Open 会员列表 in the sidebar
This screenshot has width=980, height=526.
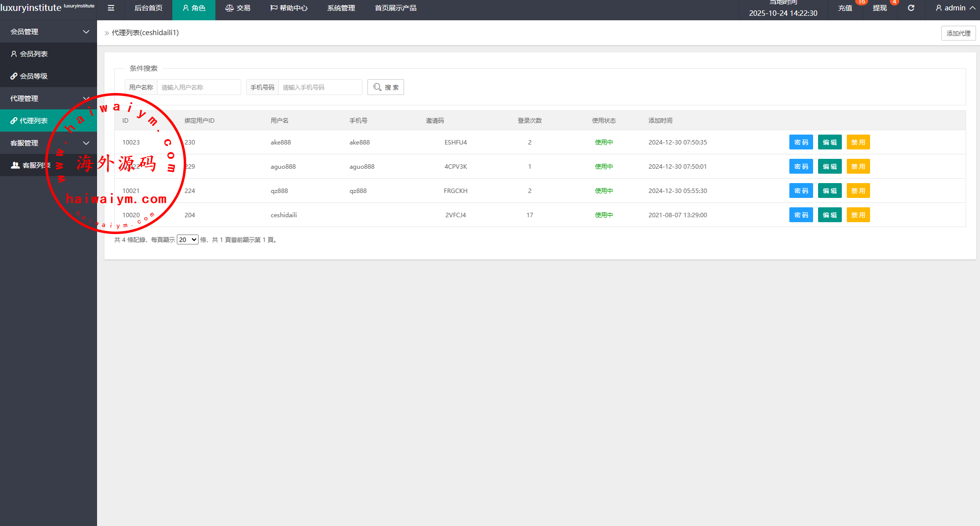click(x=34, y=54)
